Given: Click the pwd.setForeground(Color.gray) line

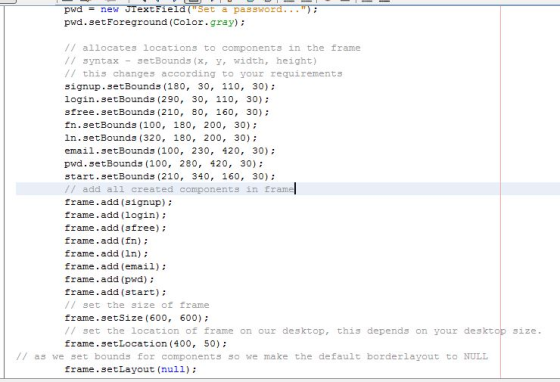Looking at the screenshot, I should (x=155, y=22).
